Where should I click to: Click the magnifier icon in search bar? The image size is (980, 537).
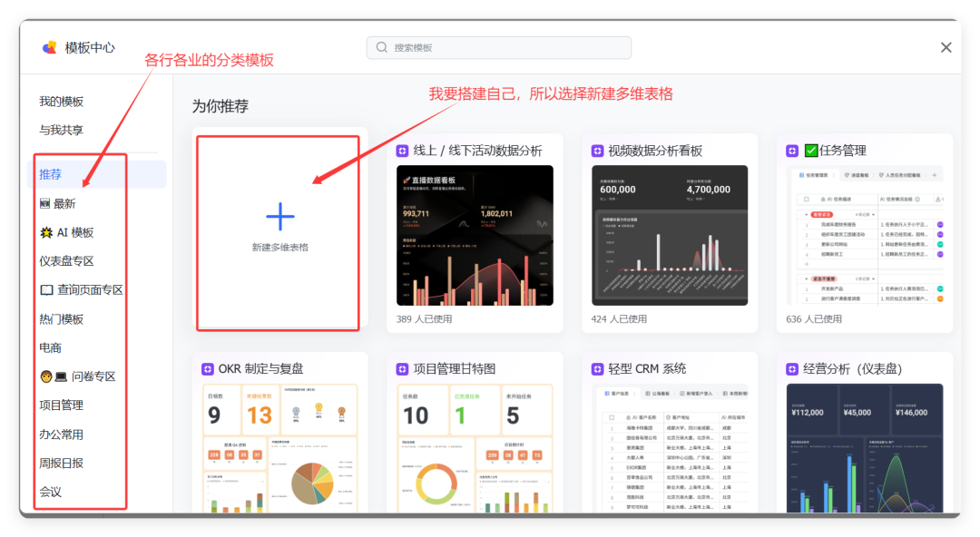click(381, 47)
